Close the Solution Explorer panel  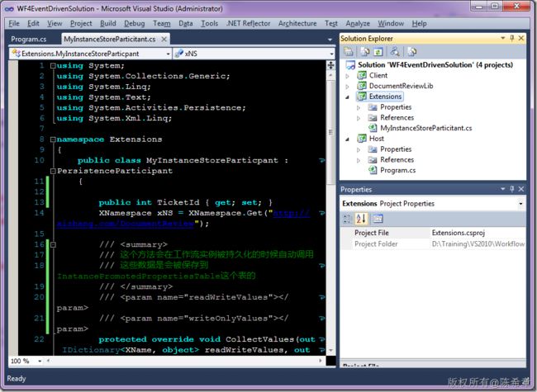coord(521,38)
